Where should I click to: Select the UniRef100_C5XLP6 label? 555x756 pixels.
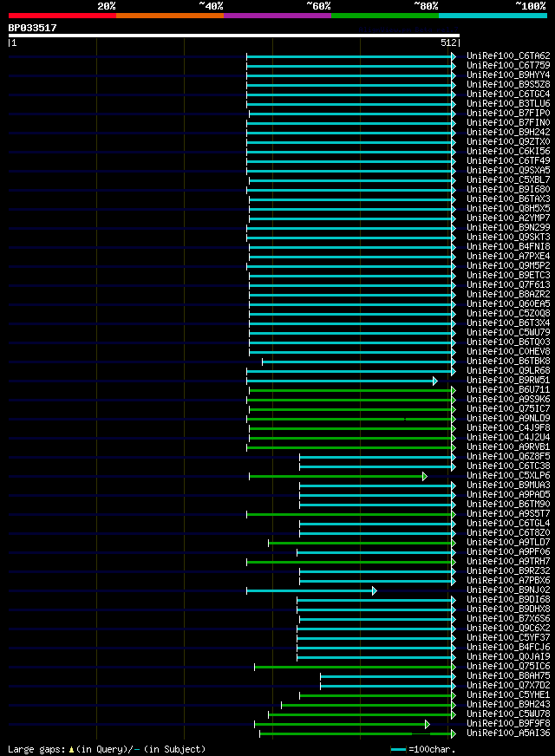coord(508,475)
